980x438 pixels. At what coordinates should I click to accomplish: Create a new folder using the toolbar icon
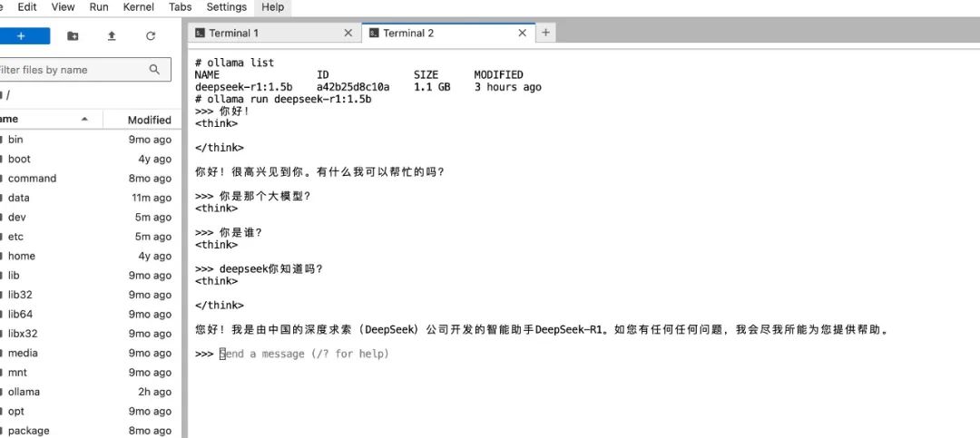(x=73, y=36)
